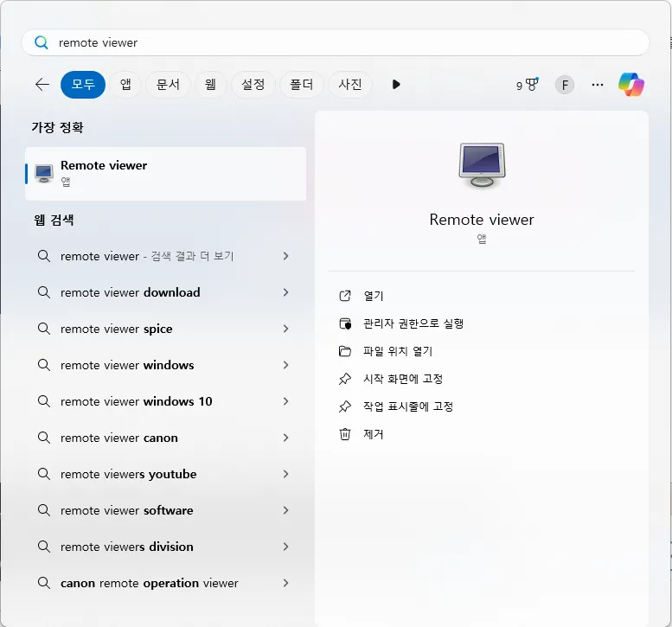
Task: Click the 작업 표시줄에 고정 pin icon
Action: tap(345, 406)
